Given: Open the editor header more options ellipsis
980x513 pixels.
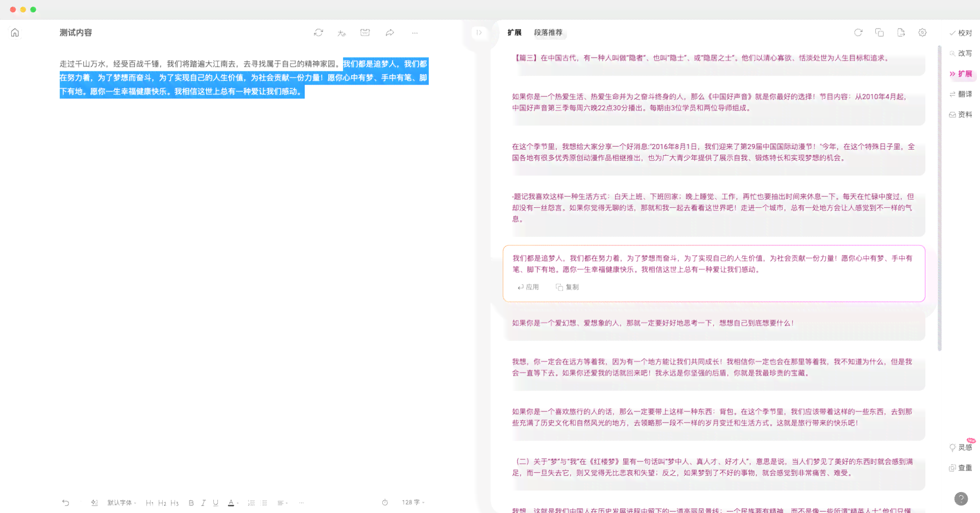Looking at the screenshot, I should click(415, 33).
